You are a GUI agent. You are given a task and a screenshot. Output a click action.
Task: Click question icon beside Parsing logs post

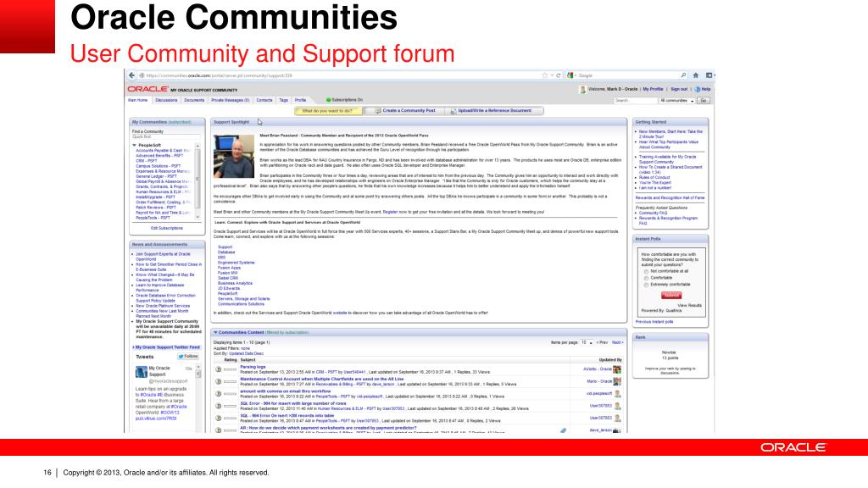218,369
